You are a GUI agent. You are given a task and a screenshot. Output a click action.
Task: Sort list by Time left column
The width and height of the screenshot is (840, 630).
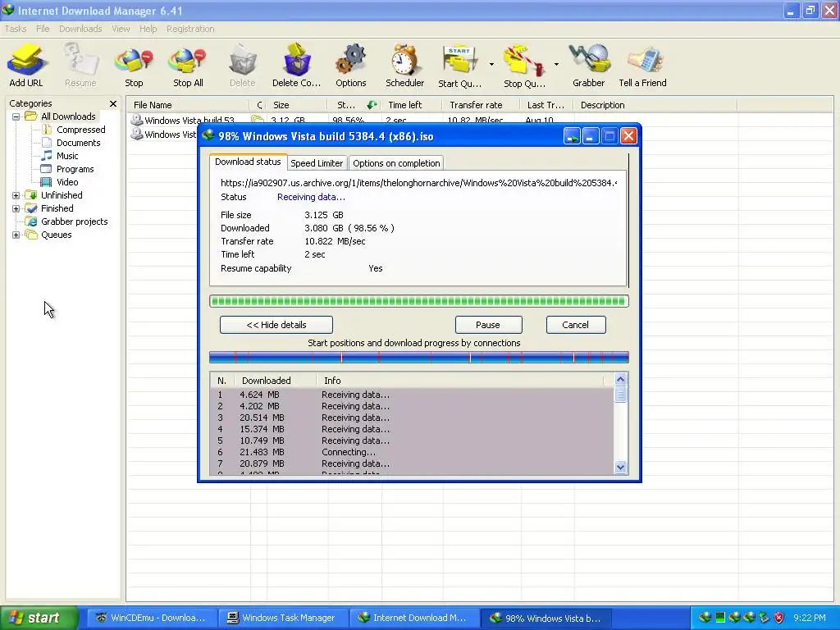pos(412,105)
